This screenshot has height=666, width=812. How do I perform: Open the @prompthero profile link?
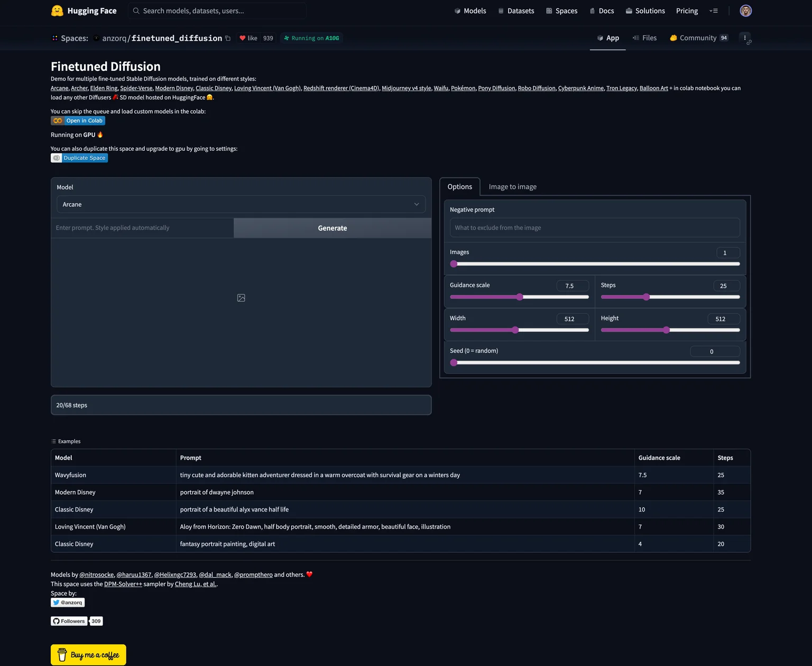tap(253, 574)
